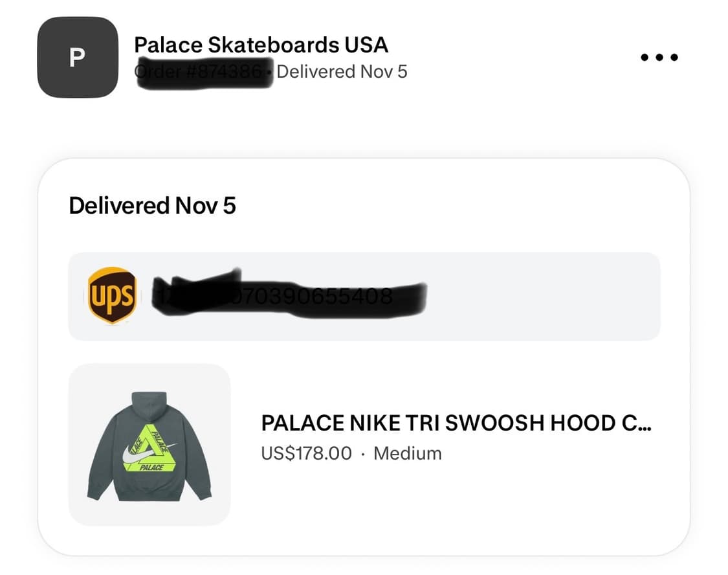728x575 pixels.
Task: Click the bold Delivered Nov 5 card heading
Action: [152, 206]
